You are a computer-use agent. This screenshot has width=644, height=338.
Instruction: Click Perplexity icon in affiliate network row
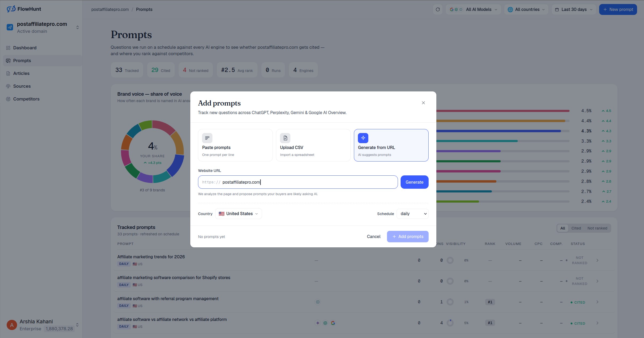(318, 323)
